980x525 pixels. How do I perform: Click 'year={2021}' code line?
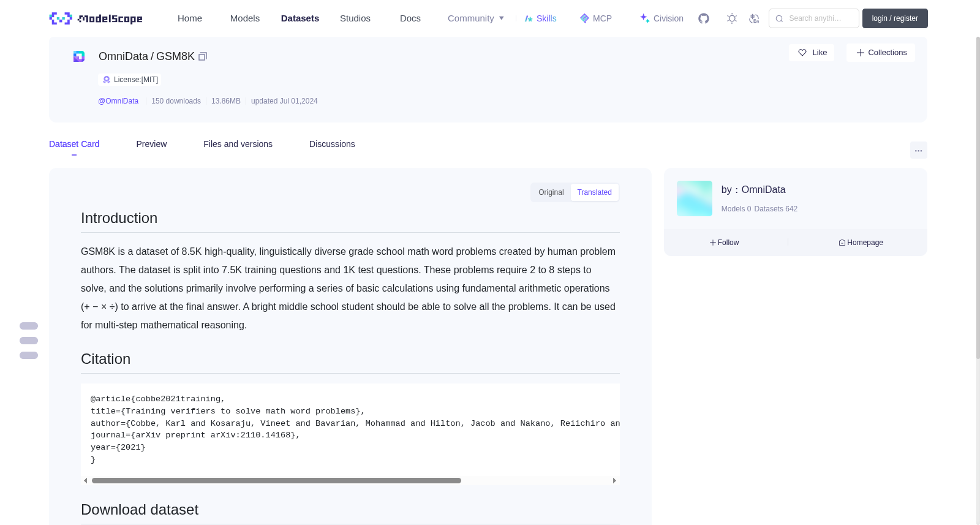[x=118, y=447]
